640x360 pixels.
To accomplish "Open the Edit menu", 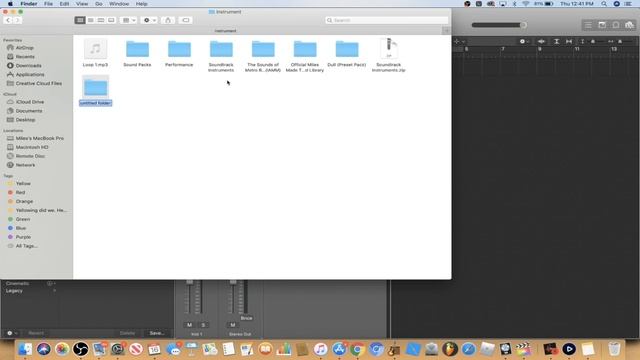I will click(x=64, y=4).
